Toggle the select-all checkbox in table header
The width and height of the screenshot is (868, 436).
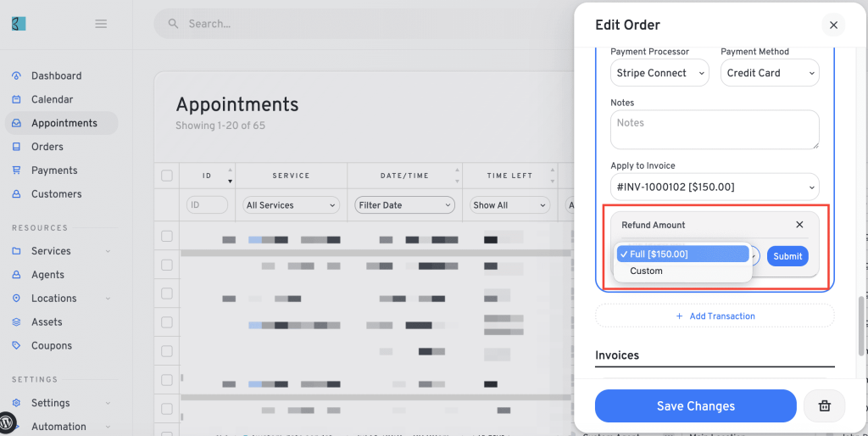click(167, 176)
